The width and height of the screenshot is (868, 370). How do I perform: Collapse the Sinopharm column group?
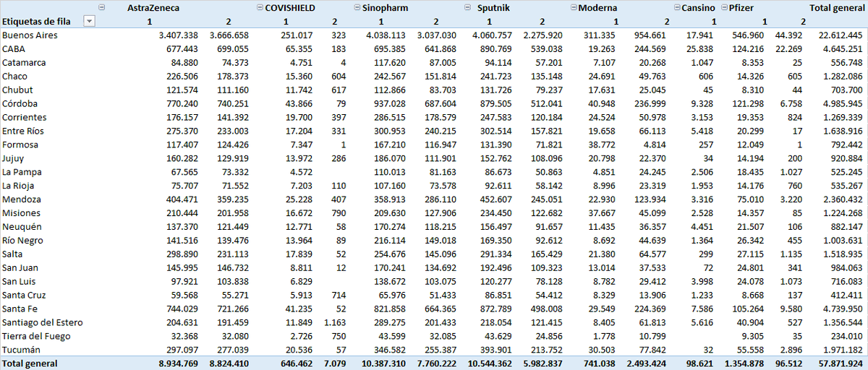tap(357, 7)
